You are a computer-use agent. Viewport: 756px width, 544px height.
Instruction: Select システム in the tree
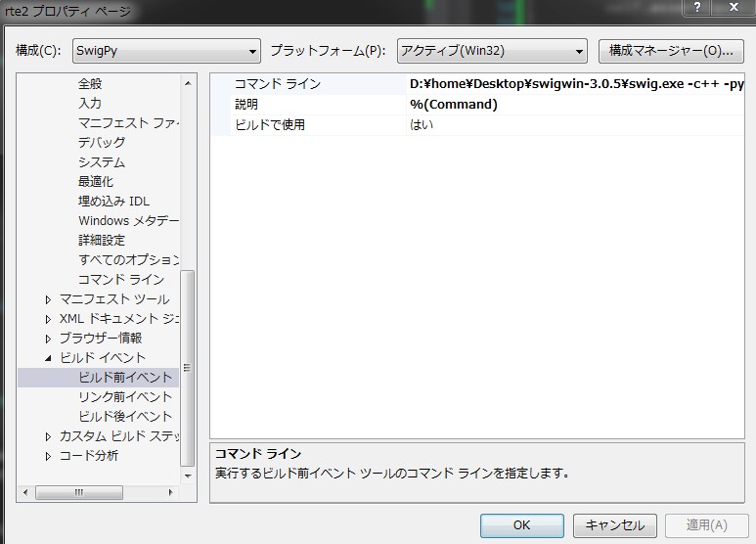(102, 162)
